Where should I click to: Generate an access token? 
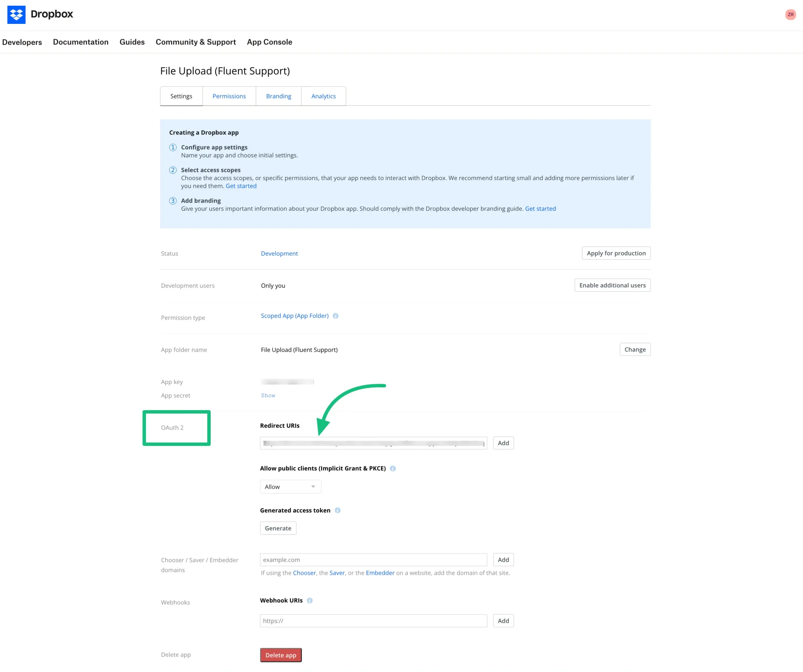pyautogui.click(x=278, y=528)
